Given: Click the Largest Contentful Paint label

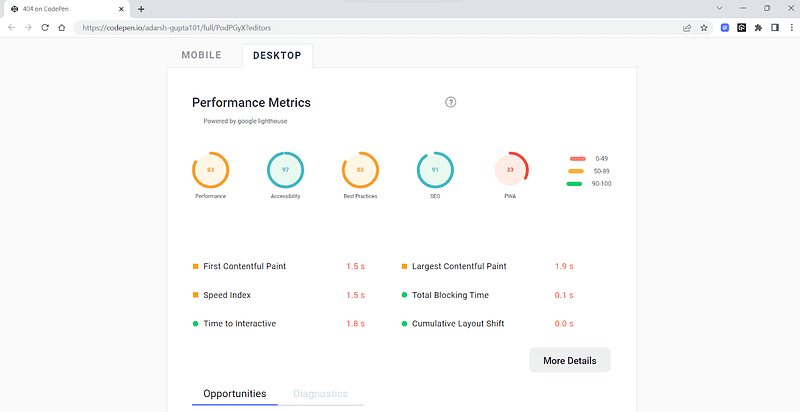Looking at the screenshot, I should [459, 266].
